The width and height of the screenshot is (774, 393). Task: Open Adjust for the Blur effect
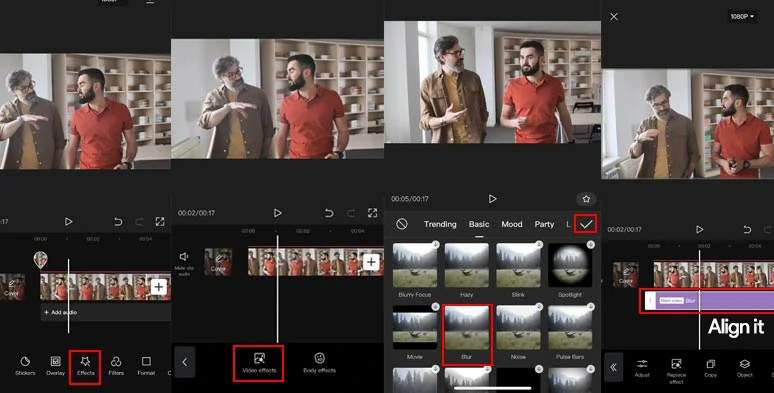[642, 368]
